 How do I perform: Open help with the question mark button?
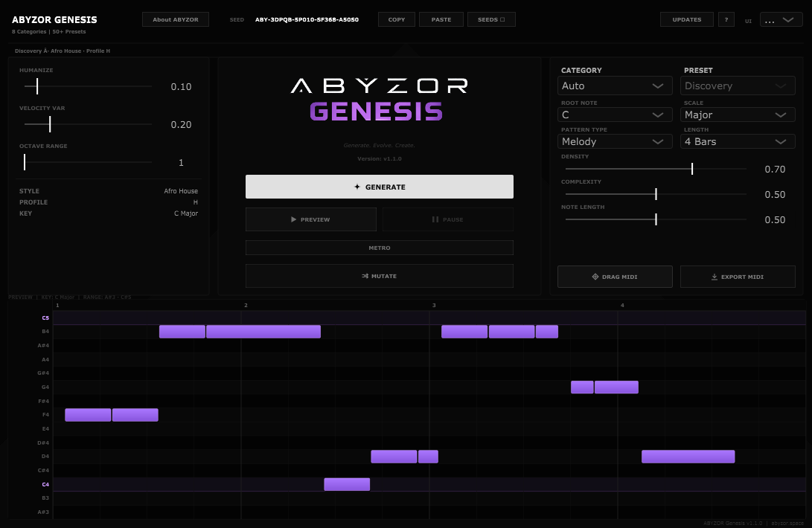pyautogui.click(x=726, y=19)
